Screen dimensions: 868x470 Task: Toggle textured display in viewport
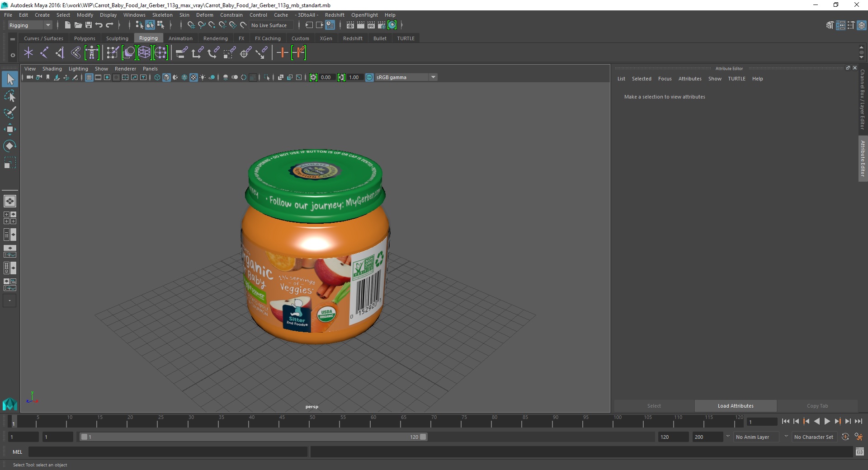(x=193, y=77)
